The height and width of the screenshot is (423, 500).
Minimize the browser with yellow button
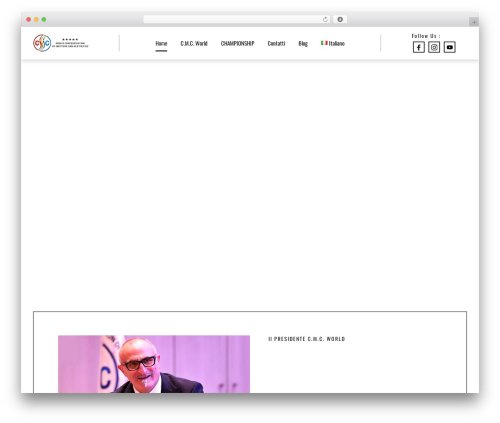[36, 19]
